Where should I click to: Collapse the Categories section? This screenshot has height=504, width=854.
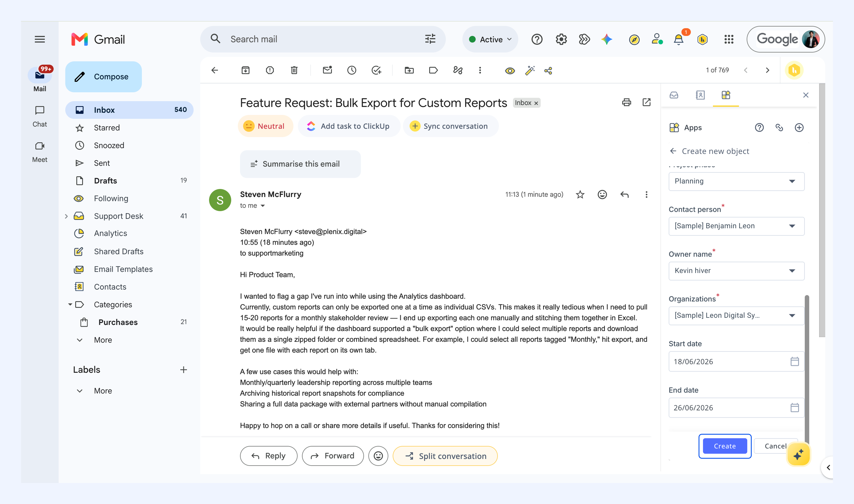70,305
